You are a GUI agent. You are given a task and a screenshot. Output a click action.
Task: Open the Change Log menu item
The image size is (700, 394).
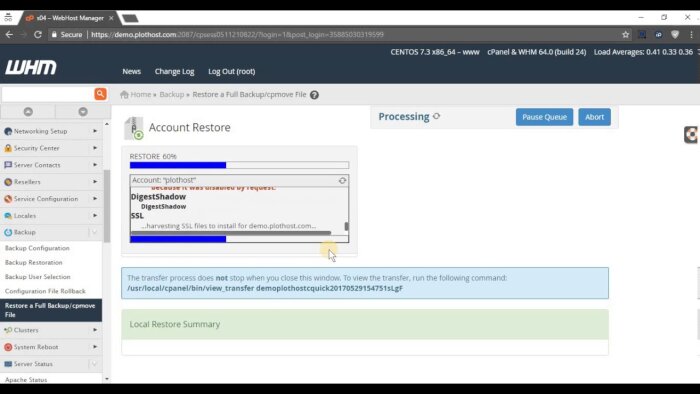[175, 71]
